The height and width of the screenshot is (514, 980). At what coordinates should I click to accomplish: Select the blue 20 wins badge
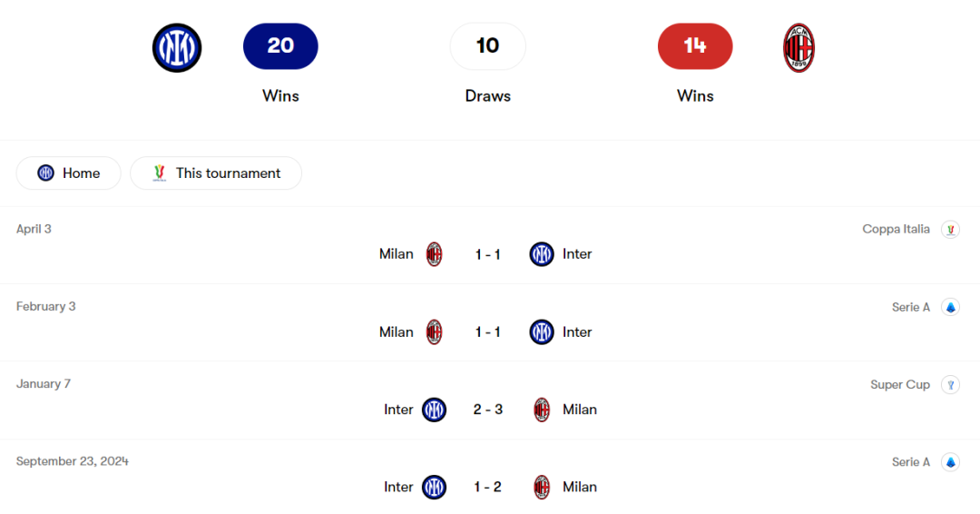pyautogui.click(x=280, y=46)
